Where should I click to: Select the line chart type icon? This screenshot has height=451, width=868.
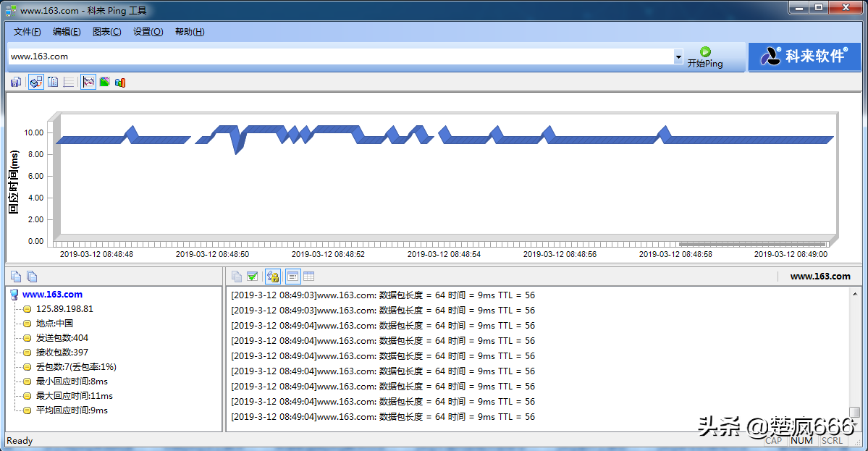[88, 82]
